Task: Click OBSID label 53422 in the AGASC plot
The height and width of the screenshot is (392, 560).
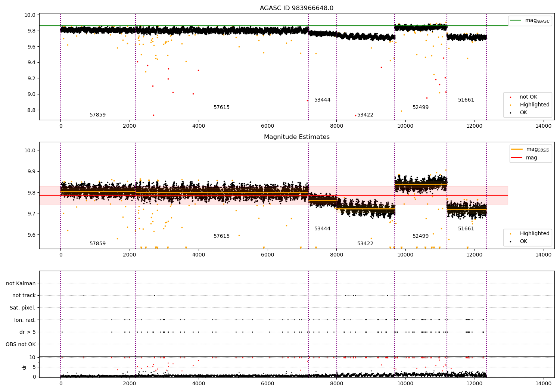Action: pyautogui.click(x=365, y=115)
